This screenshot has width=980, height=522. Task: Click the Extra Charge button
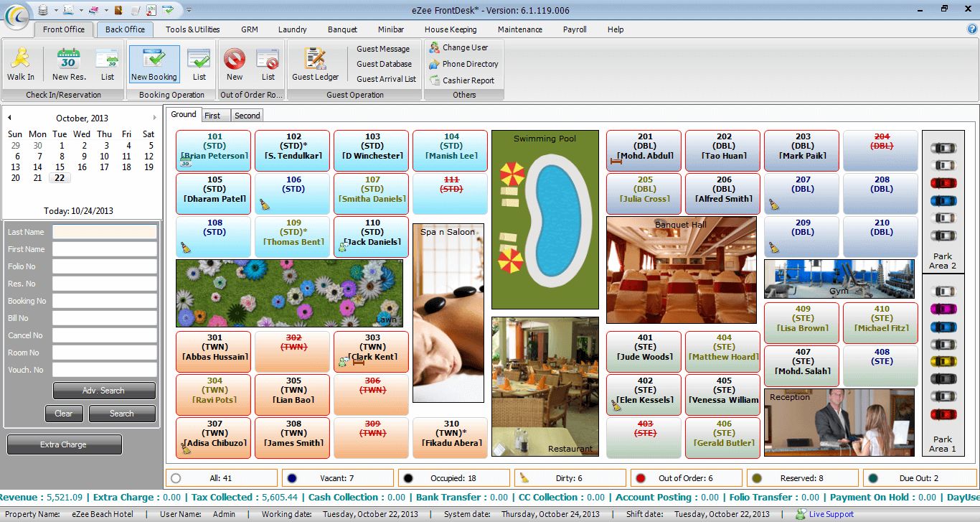point(64,444)
